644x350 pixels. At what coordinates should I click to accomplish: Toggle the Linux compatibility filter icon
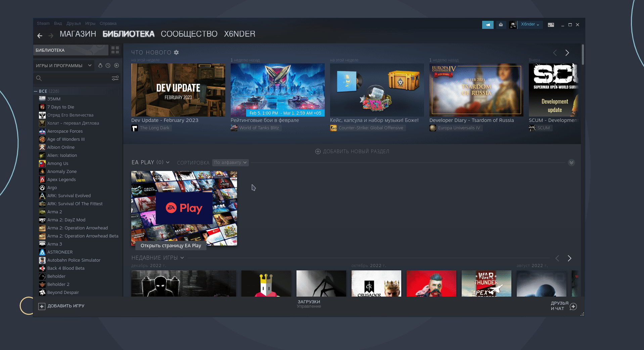(100, 65)
